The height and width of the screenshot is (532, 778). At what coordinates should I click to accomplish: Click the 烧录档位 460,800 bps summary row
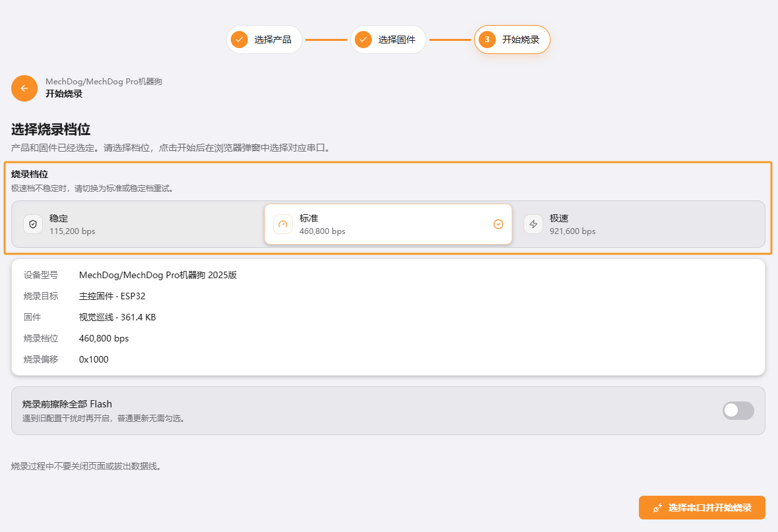(388, 338)
